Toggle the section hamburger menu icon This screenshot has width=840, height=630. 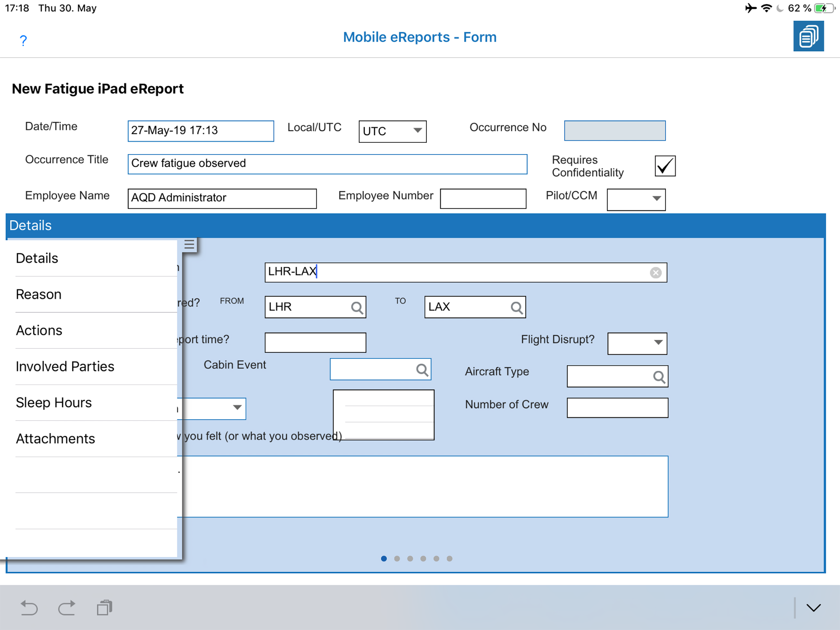coord(189,244)
